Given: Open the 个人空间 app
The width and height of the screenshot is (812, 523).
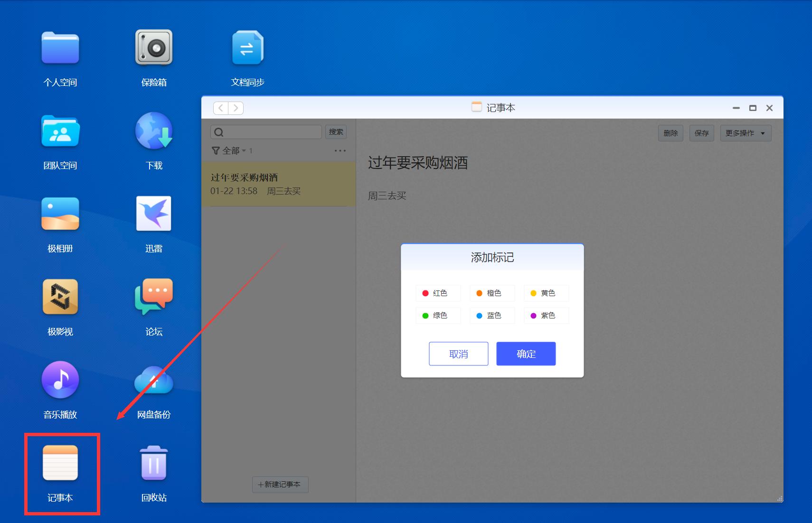Looking at the screenshot, I should [x=60, y=47].
